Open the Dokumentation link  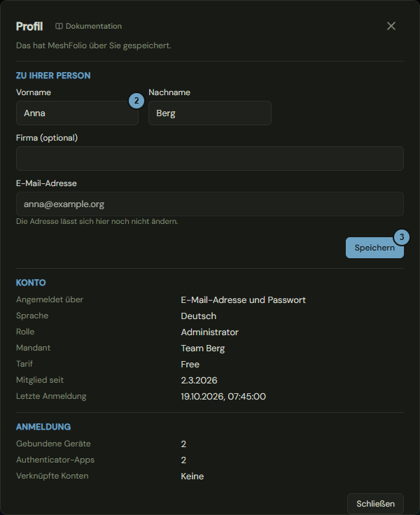coord(88,26)
